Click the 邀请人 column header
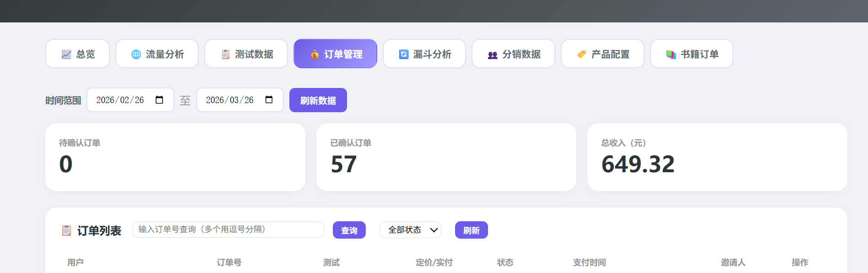This screenshot has width=868, height=273. point(733,262)
